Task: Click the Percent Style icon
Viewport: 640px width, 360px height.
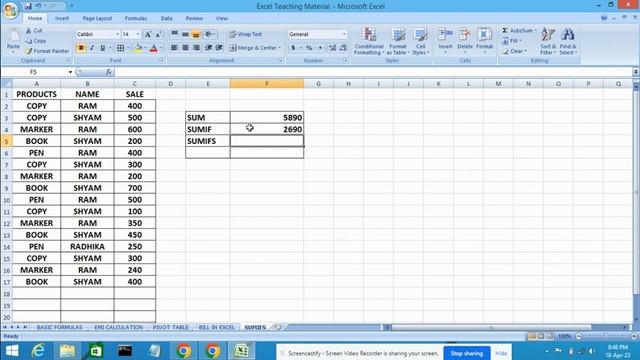Action: coord(309,48)
